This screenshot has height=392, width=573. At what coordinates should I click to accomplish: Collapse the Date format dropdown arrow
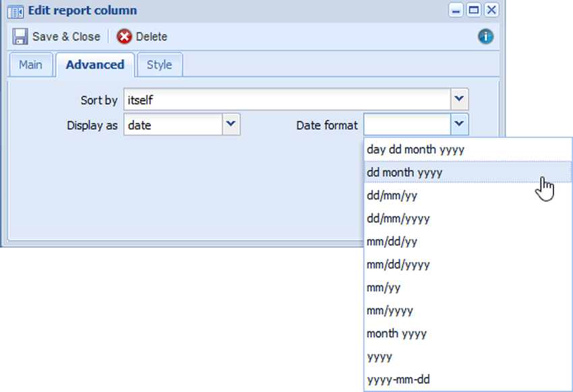(x=460, y=125)
